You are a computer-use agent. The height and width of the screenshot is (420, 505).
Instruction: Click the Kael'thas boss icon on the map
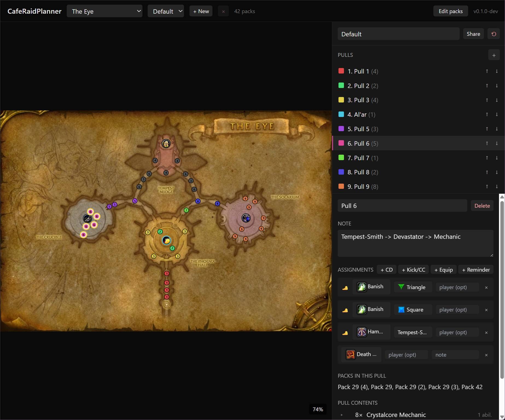point(166,143)
